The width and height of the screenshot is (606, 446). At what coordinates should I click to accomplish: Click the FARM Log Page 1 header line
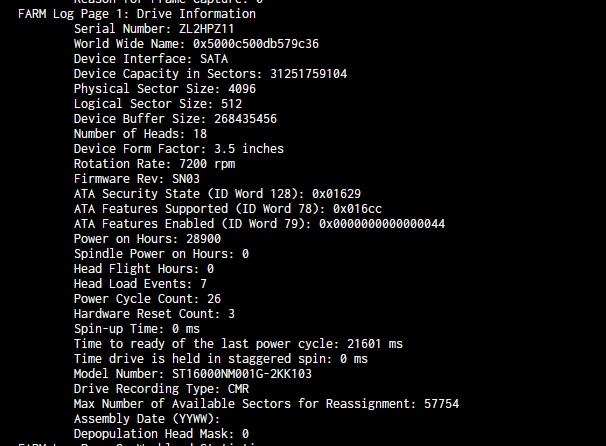[137, 14]
